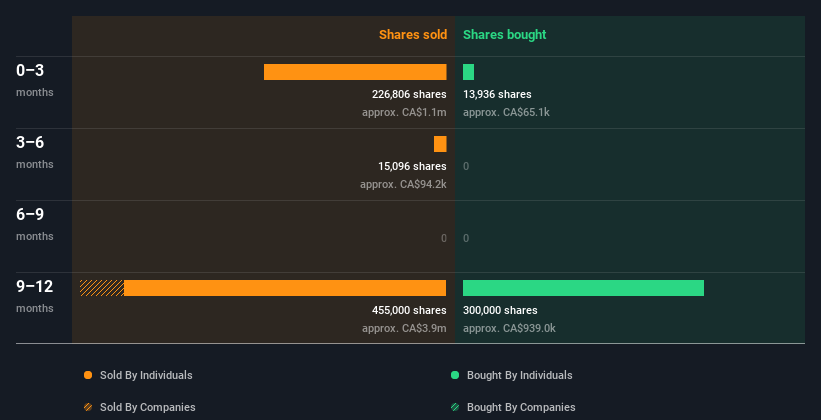Click the 3–6 months orange sold bar
821x420 pixels.
pos(440,144)
